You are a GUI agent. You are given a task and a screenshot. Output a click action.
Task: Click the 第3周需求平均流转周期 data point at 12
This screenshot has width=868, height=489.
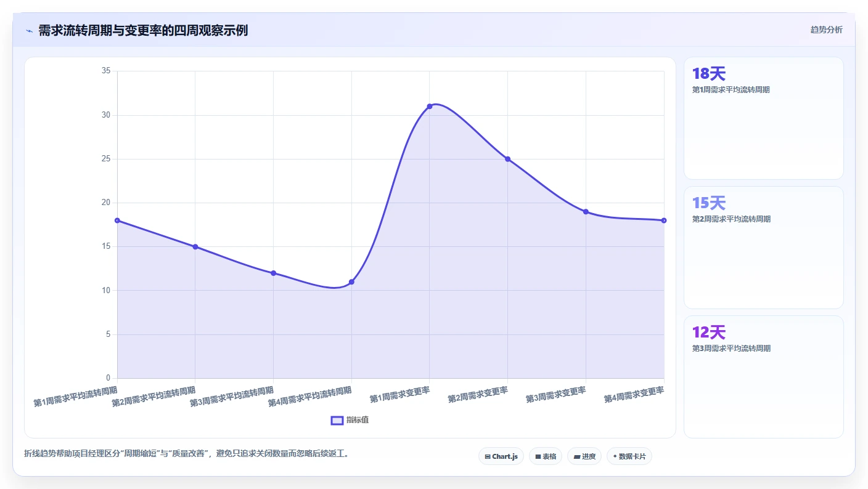(x=273, y=273)
